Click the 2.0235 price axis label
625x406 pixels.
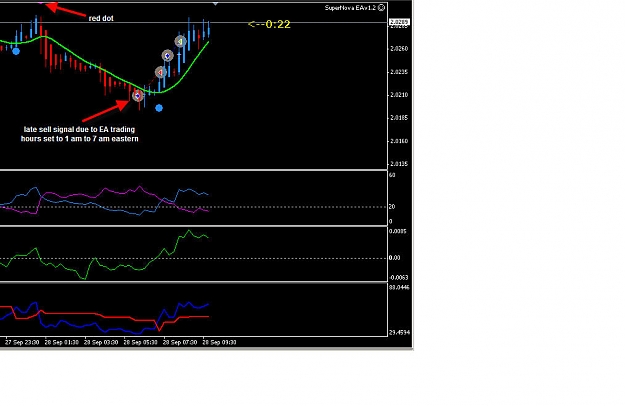(x=399, y=72)
